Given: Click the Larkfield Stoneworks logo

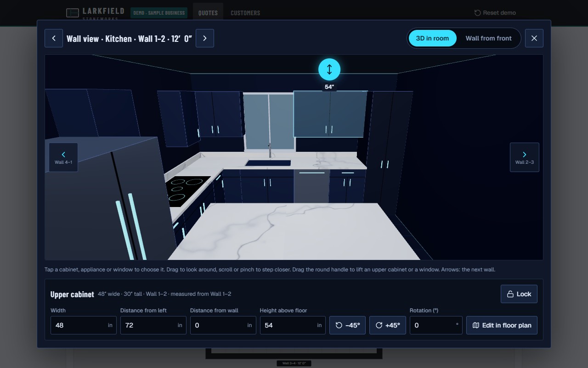Looking at the screenshot, I should click(x=95, y=13).
